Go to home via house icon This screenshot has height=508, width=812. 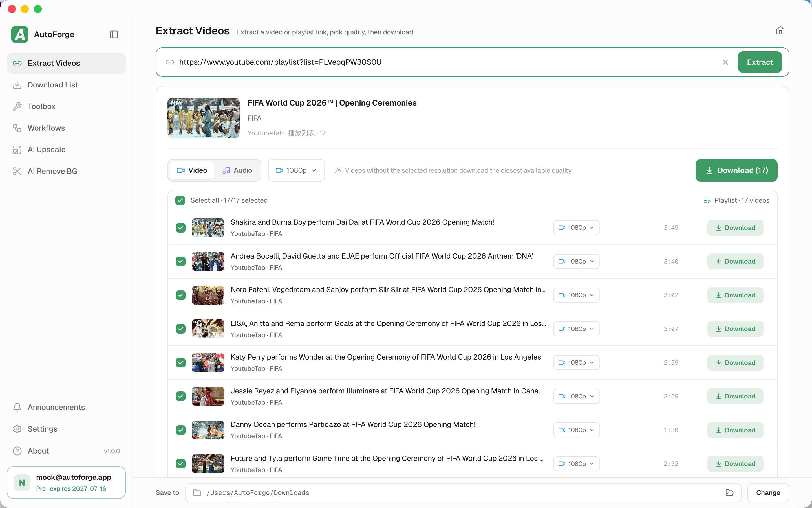coord(780,30)
